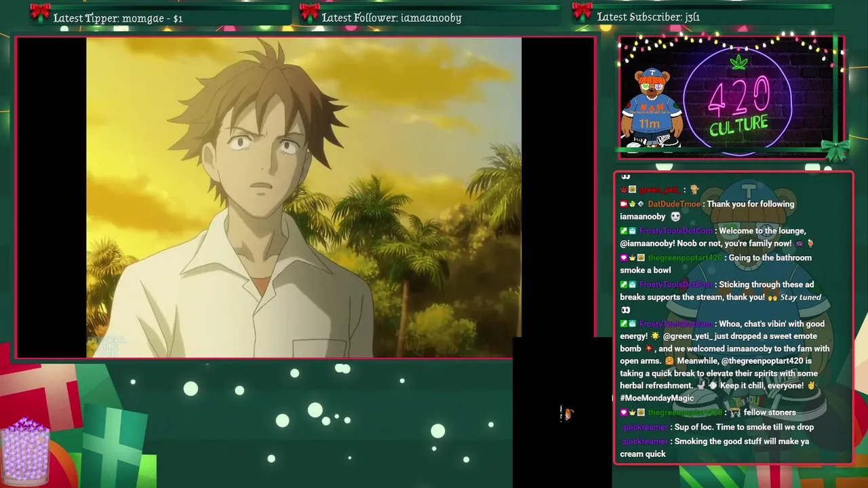Click the green cannabis leaf atop the neon sign

(x=738, y=62)
